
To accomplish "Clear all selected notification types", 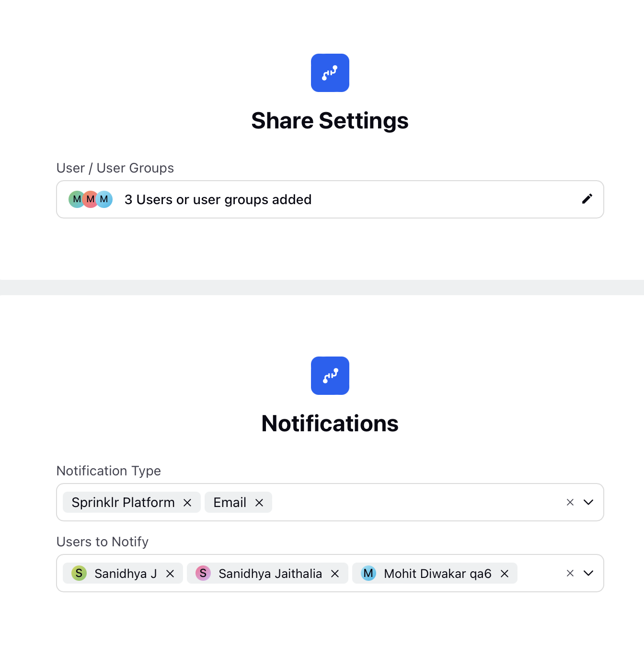I will 570,502.
